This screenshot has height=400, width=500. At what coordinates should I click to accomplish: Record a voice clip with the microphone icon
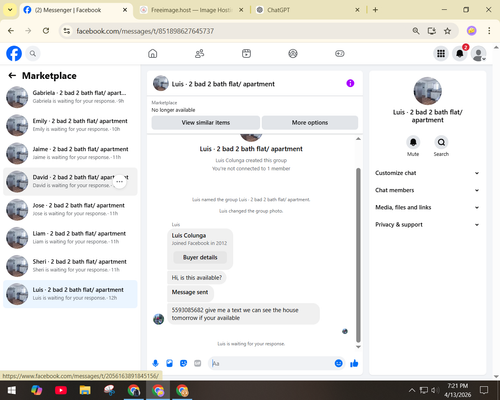[155, 363]
